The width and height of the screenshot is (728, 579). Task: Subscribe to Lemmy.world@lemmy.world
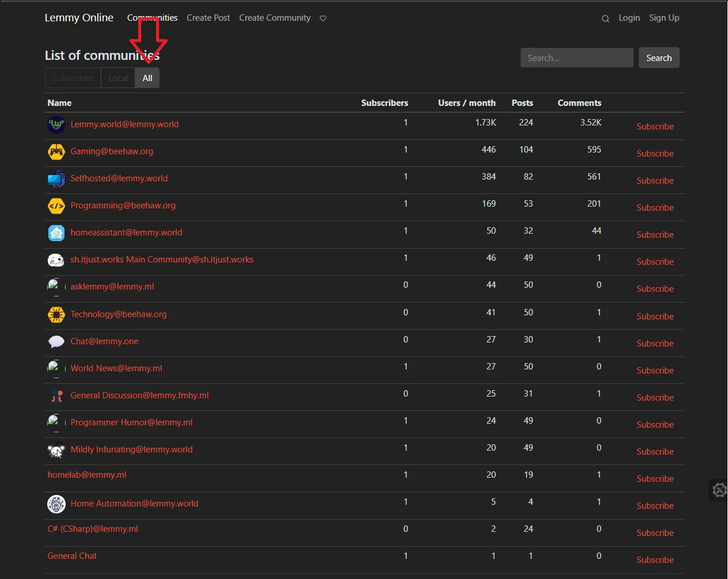pos(655,127)
